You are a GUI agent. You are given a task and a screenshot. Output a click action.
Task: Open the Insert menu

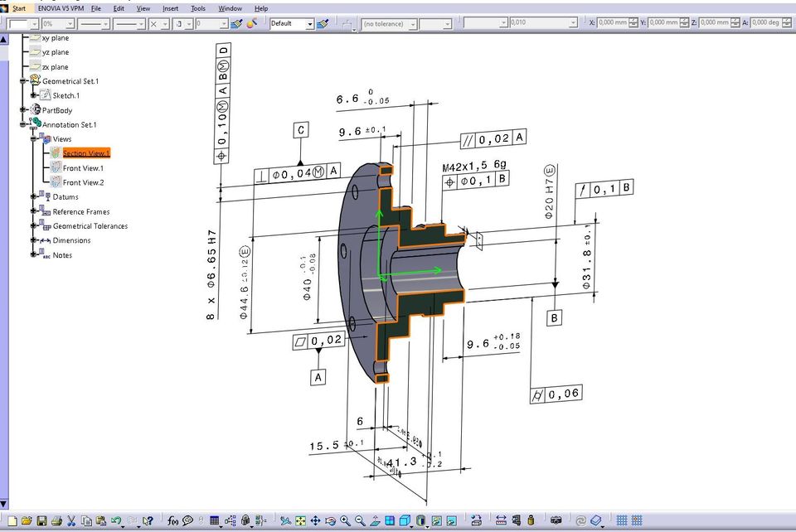pyautogui.click(x=170, y=7)
